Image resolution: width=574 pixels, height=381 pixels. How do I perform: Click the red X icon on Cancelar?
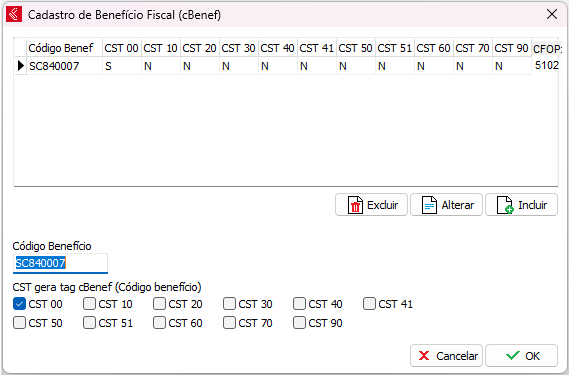424,356
